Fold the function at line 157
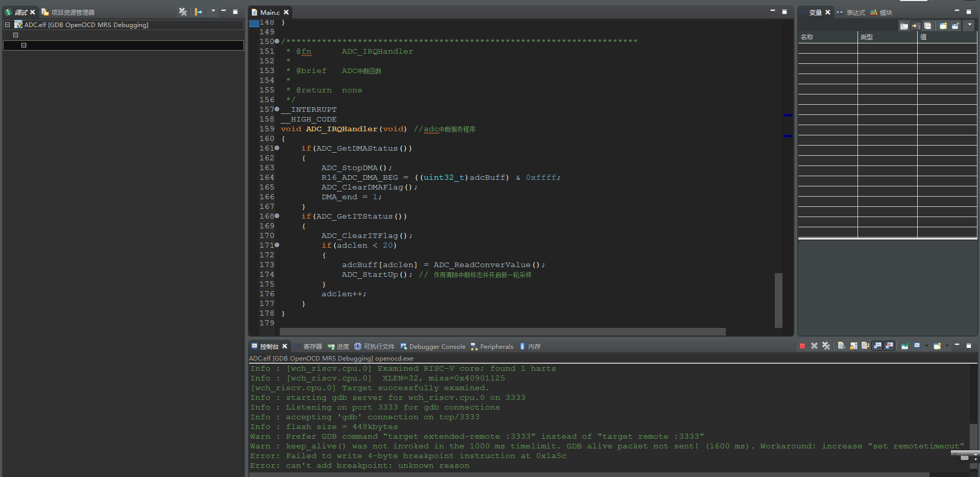980x477 pixels. tap(277, 109)
